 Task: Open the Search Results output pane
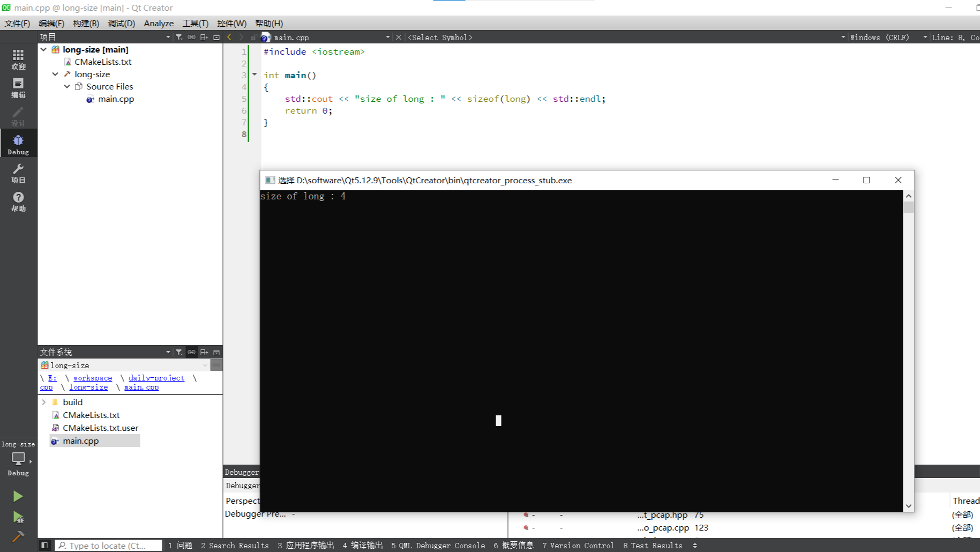point(235,546)
